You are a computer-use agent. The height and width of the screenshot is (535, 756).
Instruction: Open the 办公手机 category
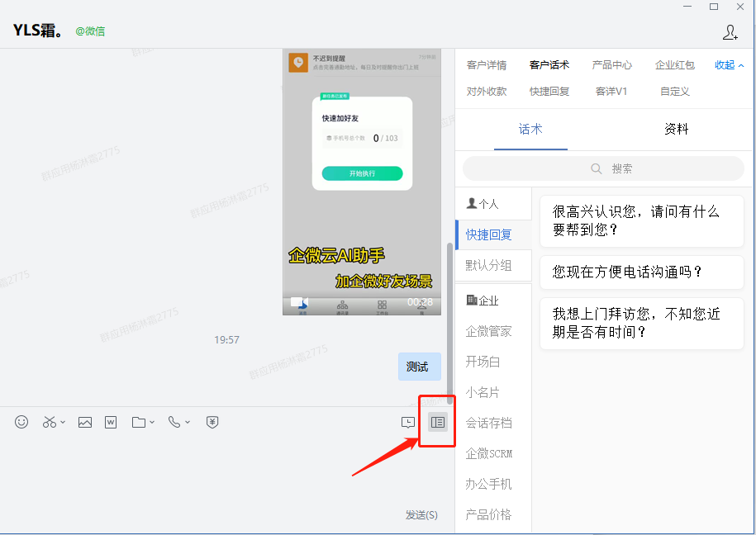[x=488, y=484]
